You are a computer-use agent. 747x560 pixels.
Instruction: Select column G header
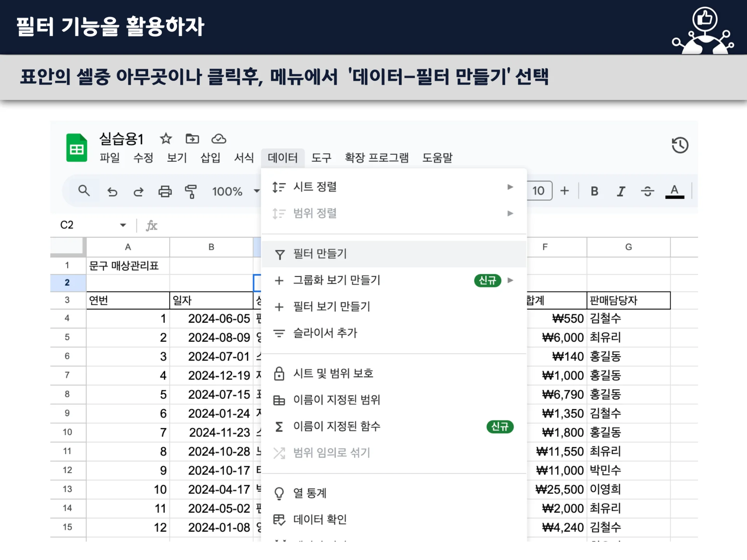[629, 247]
